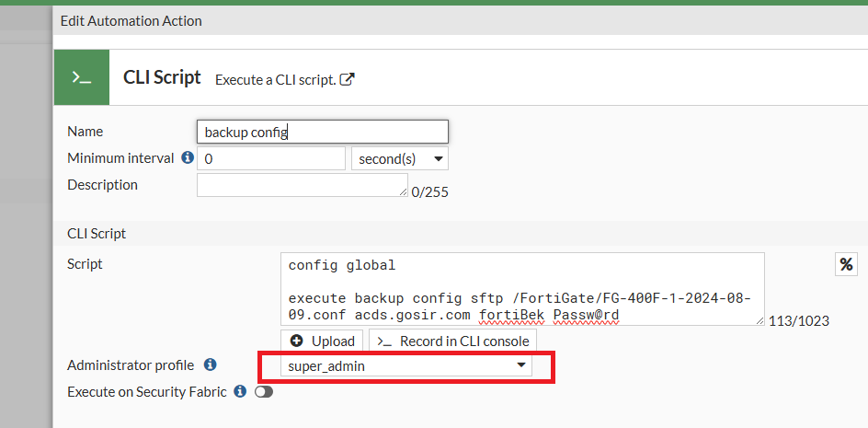Click the Edit Automation Action panel title
The height and width of the screenshot is (428, 868).
pos(131,20)
